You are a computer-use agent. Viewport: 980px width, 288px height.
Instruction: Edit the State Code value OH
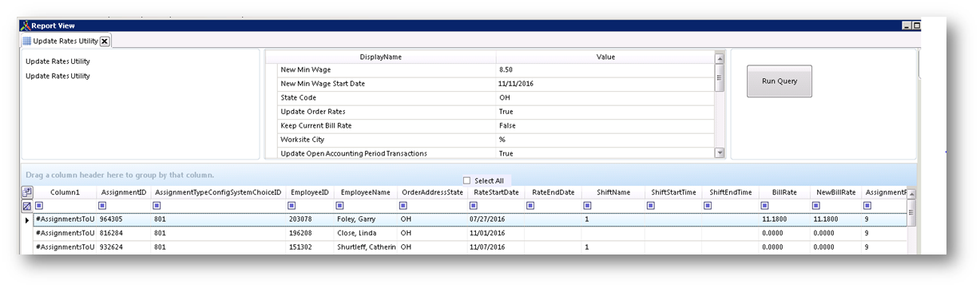tap(605, 98)
